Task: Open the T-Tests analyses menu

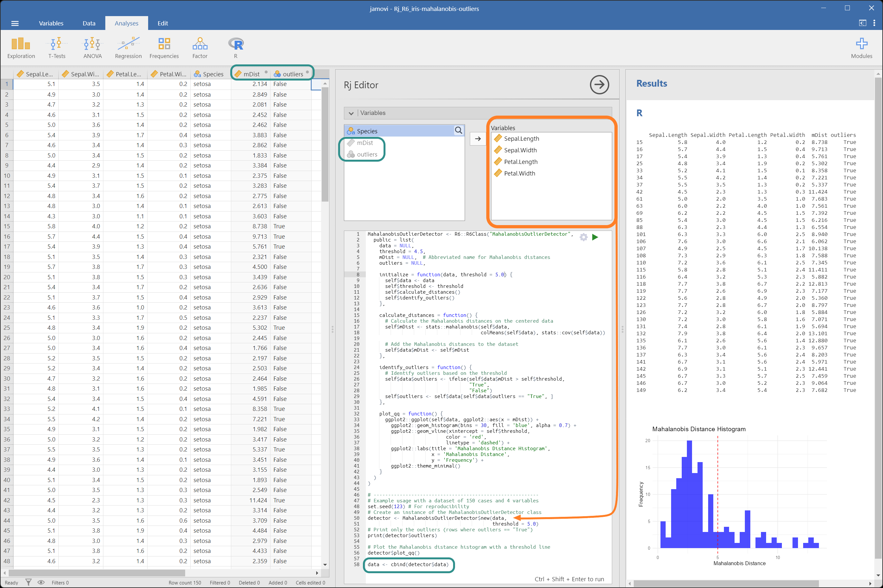Action: tap(57, 48)
